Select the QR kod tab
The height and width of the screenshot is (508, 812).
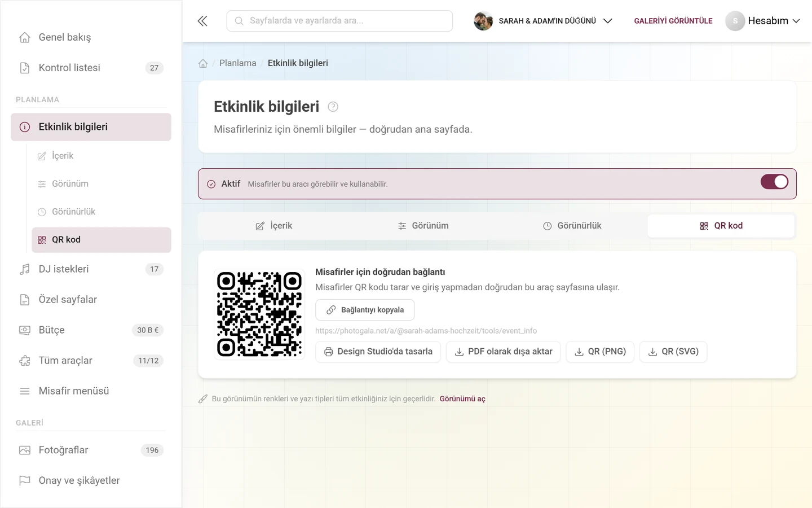coord(721,226)
